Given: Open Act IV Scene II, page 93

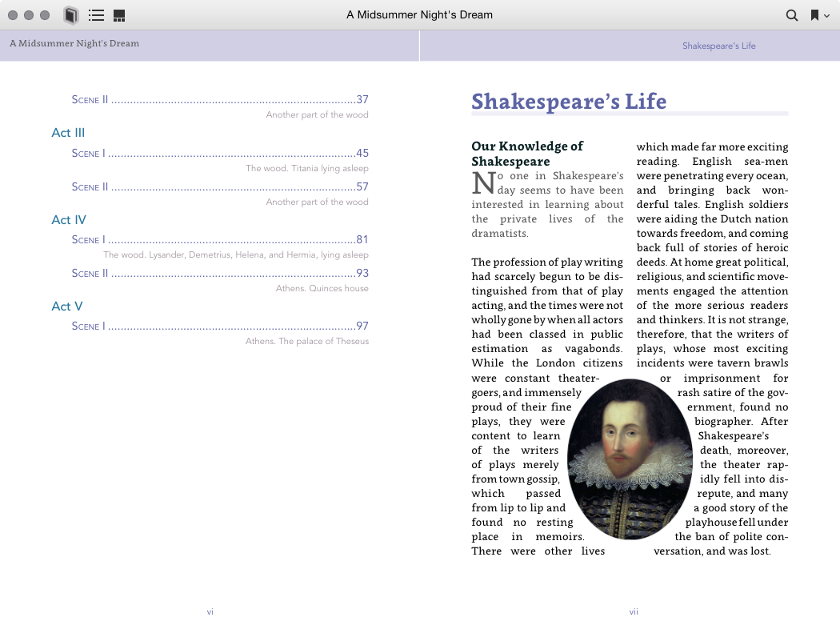Looking at the screenshot, I should tap(220, 273).
